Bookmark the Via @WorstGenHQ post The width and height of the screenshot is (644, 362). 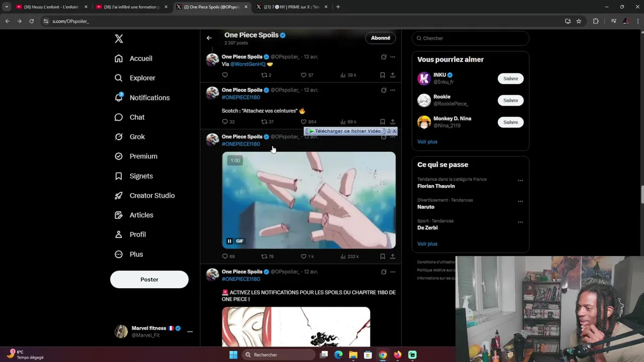(x=382, y=75)
